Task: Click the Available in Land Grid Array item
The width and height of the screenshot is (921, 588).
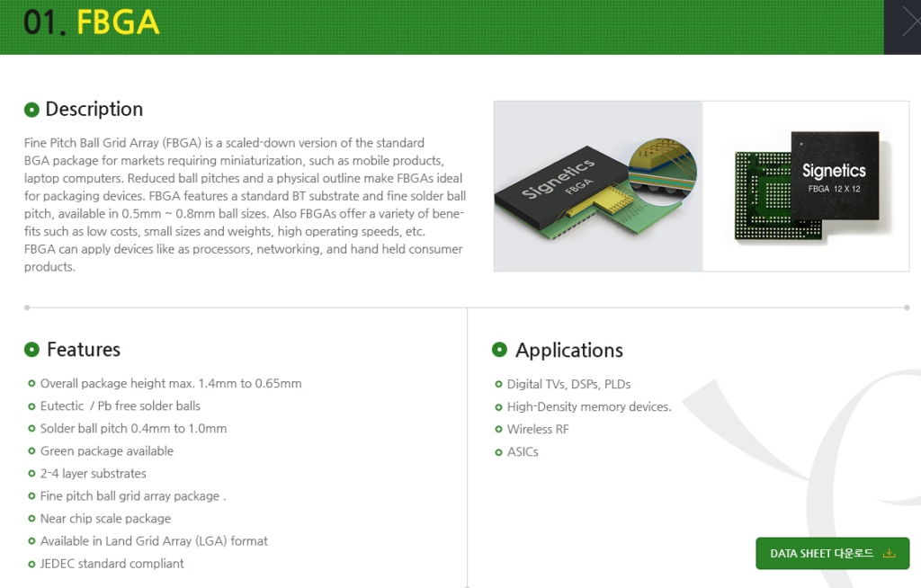Action: (154, 541)
